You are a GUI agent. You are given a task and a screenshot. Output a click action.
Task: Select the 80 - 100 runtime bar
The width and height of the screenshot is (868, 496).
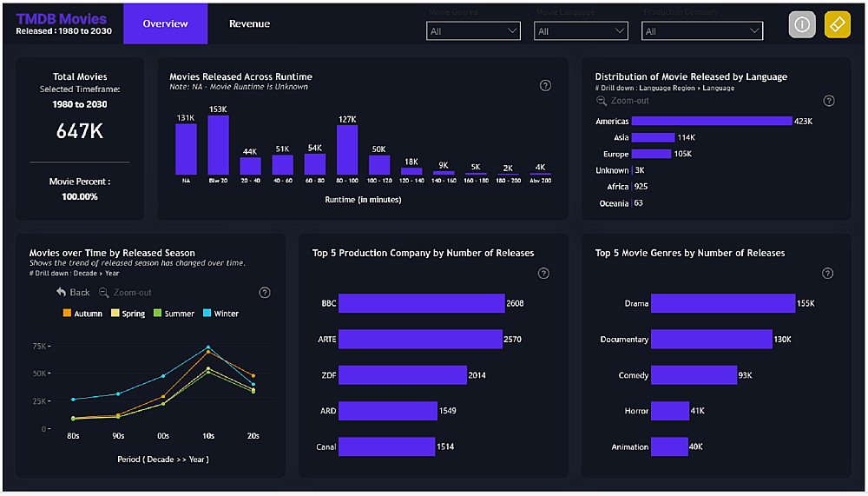tap(347, 150)
